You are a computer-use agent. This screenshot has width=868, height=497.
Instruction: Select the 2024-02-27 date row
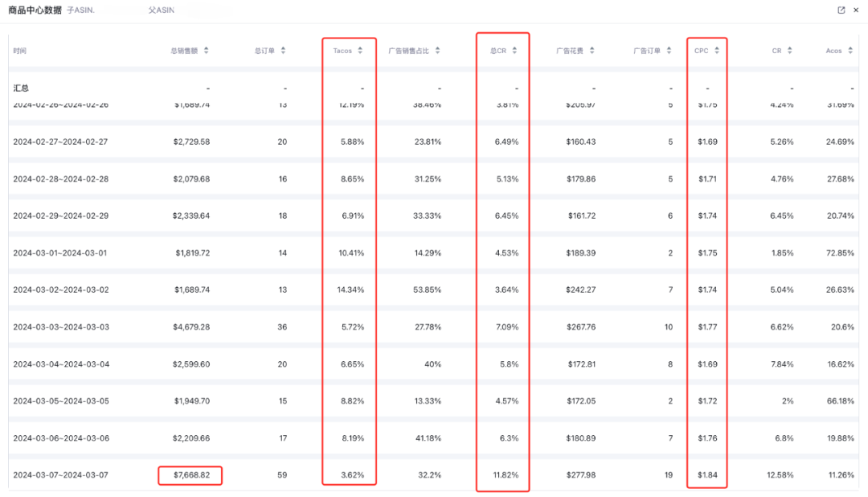pyautogui.click(x=433, y=142)
